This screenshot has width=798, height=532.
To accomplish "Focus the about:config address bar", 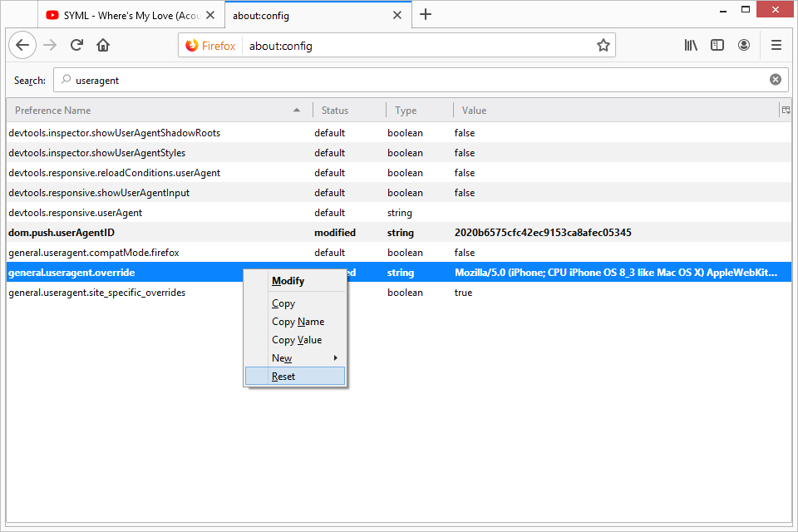I will coord(416,46).
